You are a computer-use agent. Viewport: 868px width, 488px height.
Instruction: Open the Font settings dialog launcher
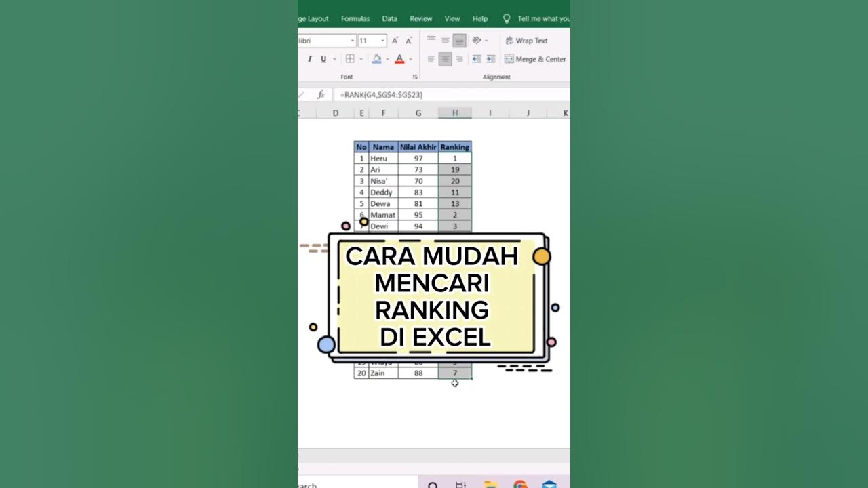tap(415, 77)
